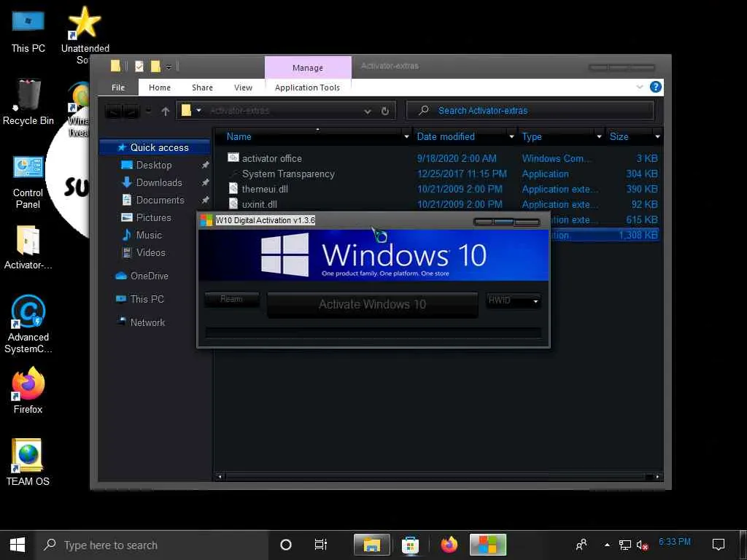
Task: Switch to the Share ribbon tab
Action: [x=203, y=87]
